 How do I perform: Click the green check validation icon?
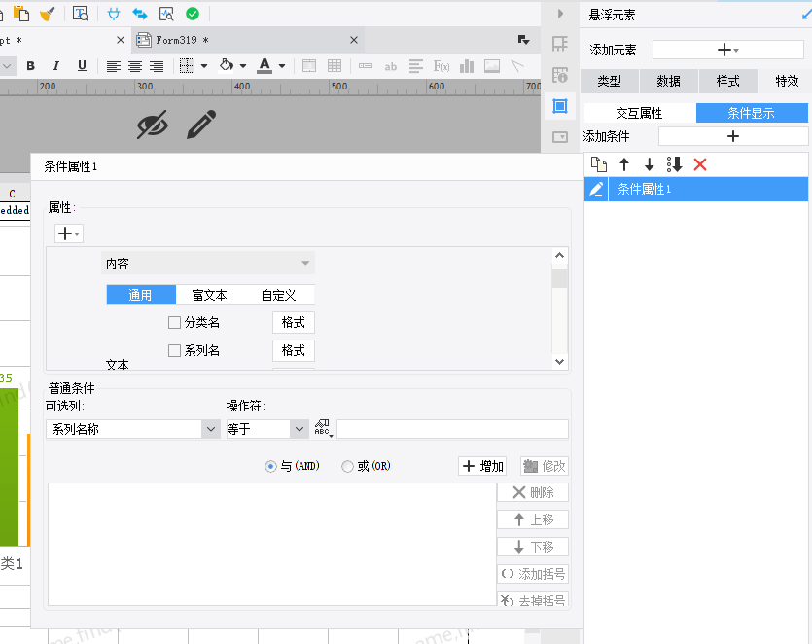pos(193,14)
